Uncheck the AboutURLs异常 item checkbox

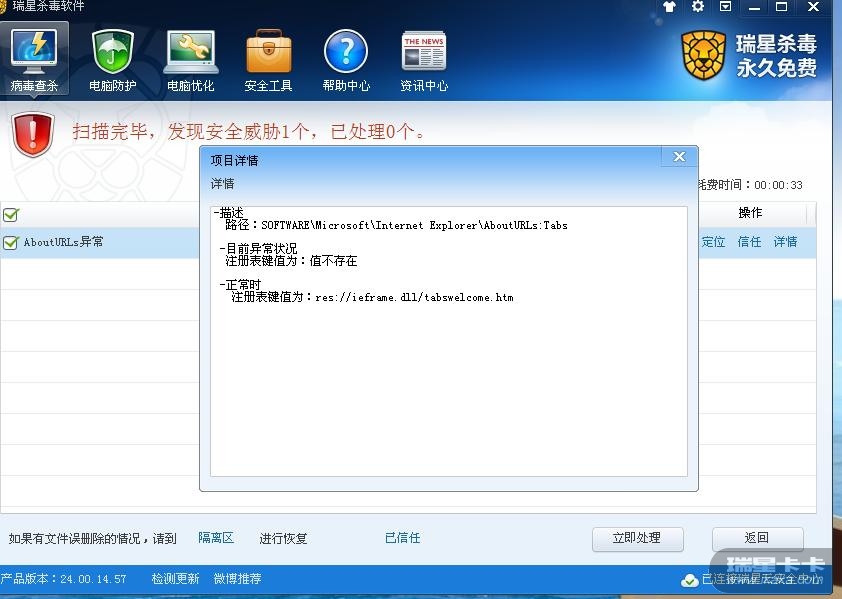pyautogui.click(x=10, y=243)
